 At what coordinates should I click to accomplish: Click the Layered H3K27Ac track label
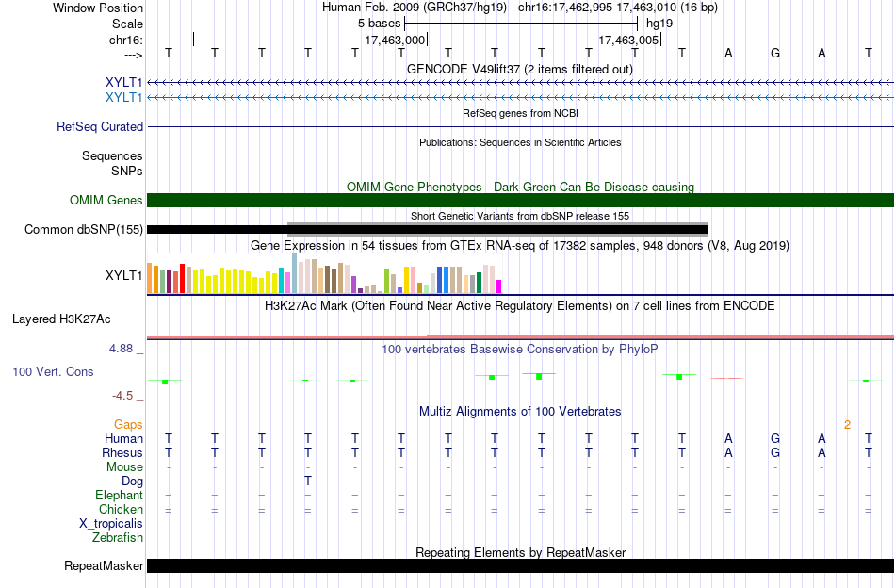click(x=61, y=319)
